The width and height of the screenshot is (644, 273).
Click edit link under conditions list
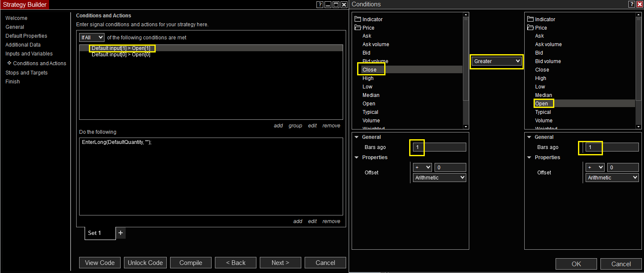[313, 126]
